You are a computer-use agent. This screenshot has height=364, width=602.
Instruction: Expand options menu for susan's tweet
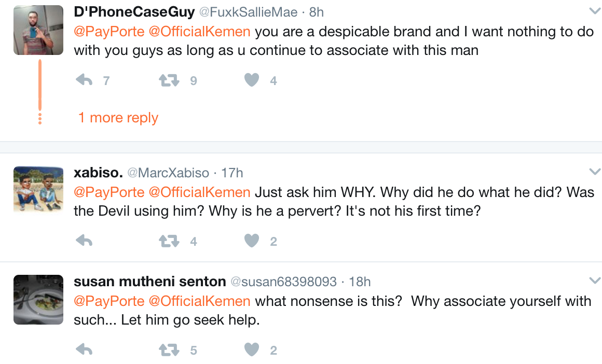pyautogui.click(x=594, y=281)
